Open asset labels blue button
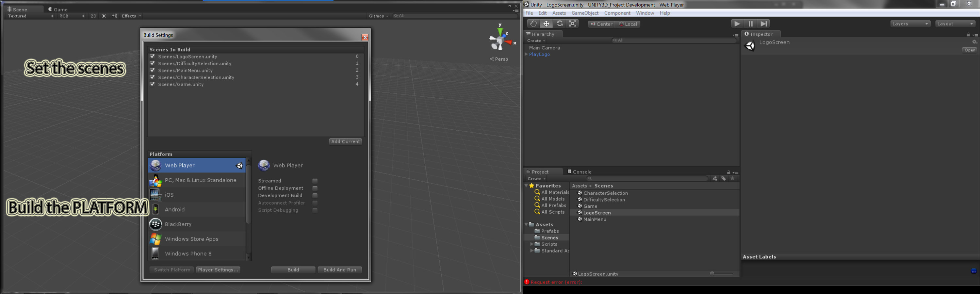The image size is (980, 294). tap(973, 271)
